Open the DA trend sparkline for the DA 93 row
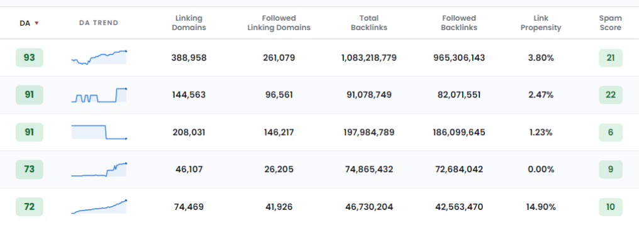Screen dimensions: 644x230 click(x=99, y=58)
